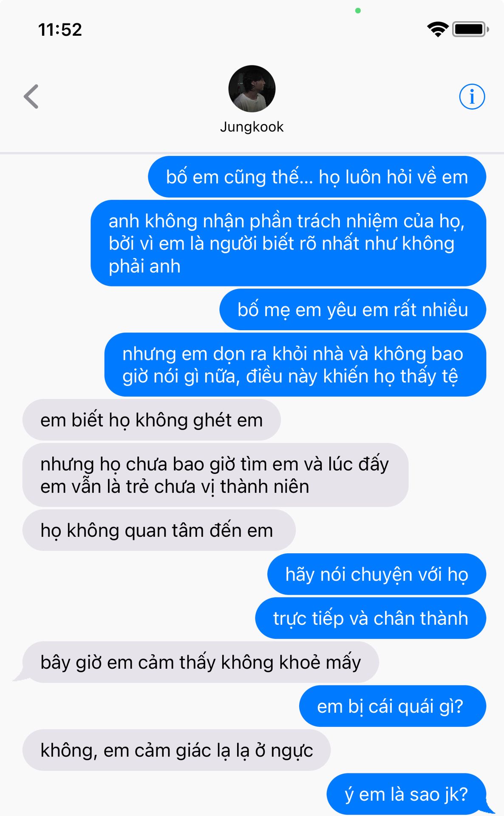
Task: Tap the battery status icon
Action: tap(471, 29)
